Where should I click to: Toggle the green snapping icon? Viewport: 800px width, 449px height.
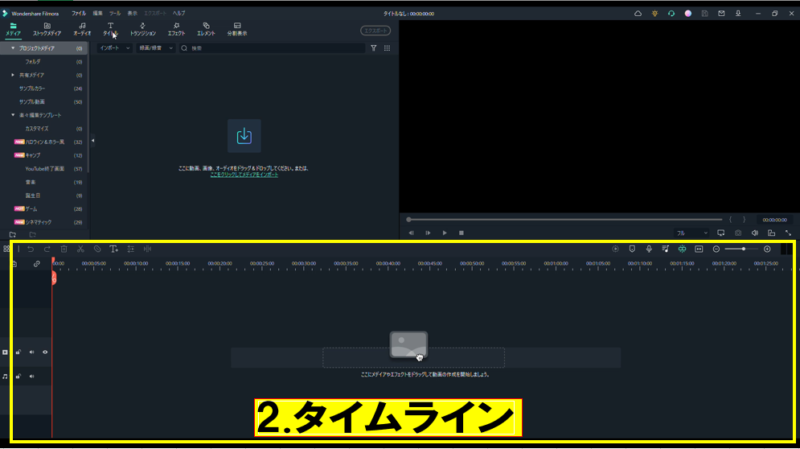click(682, 249)
